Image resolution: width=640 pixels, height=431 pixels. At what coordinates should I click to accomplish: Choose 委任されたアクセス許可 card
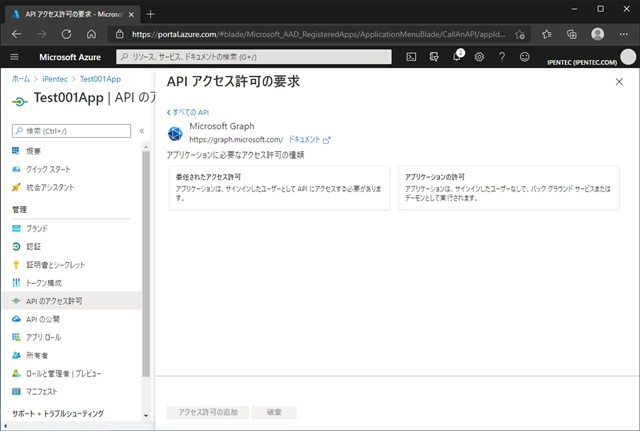pos(280,188)
